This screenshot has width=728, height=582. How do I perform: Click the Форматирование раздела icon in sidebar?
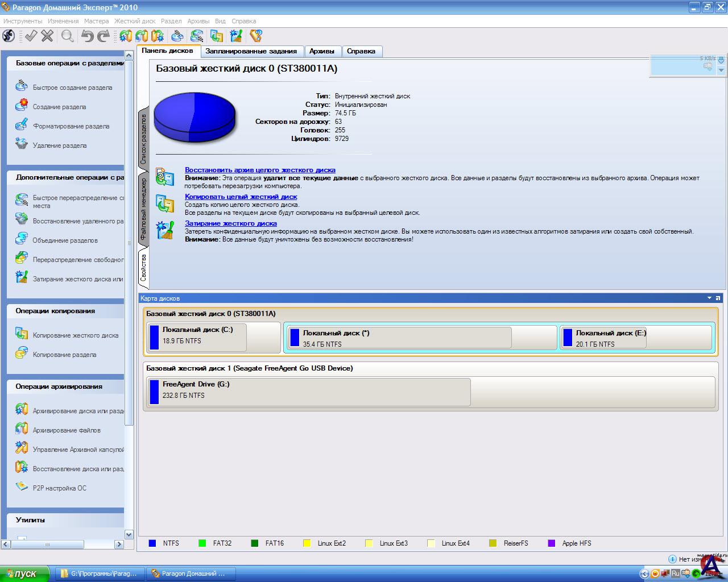21,125
